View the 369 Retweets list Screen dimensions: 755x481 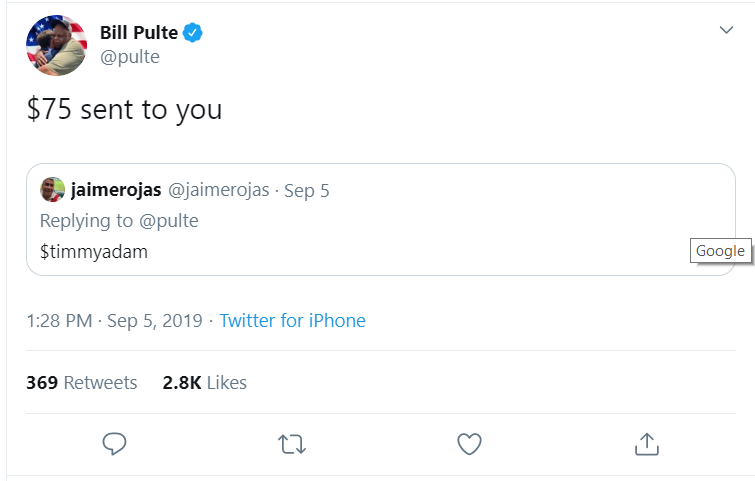(x=82, y=382)
